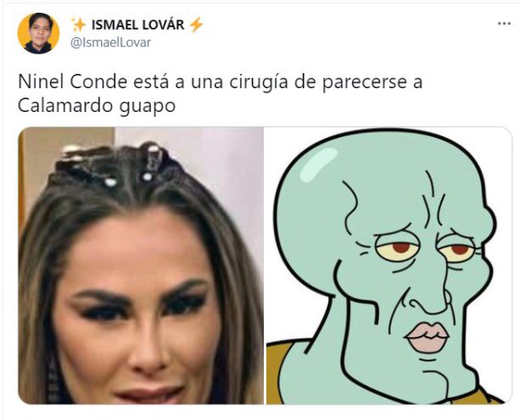Click Ismael Lovár's round profile avatar
The image size is (520, 420).
[38, 33]
